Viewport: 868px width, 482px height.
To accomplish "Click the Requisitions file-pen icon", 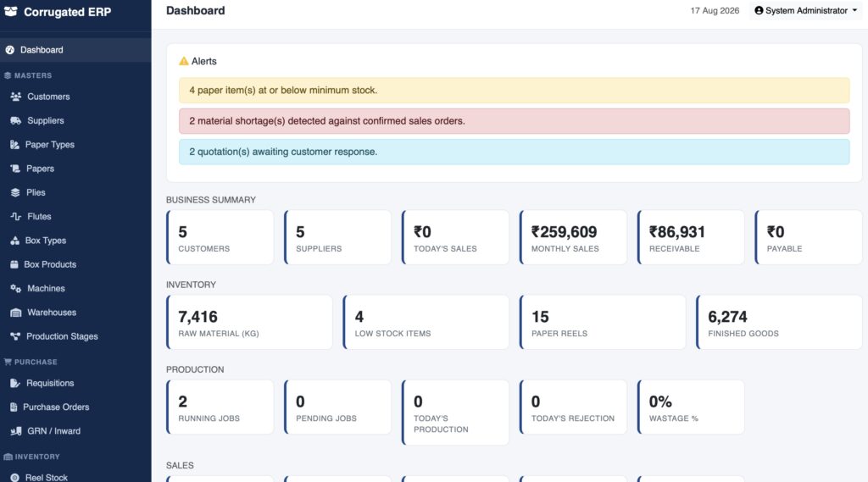I will coord(15,384).
